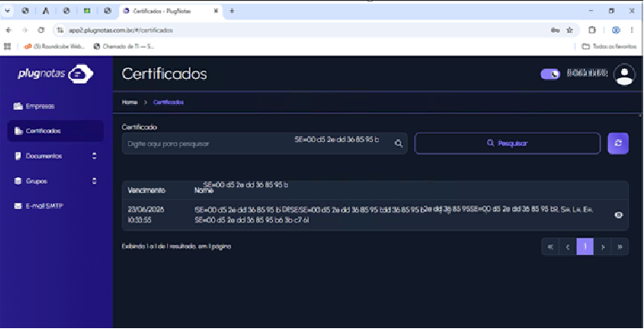This screenshot has height=329, width=644.
Task: Focus the certificate search input field
Action: (264, 144)
